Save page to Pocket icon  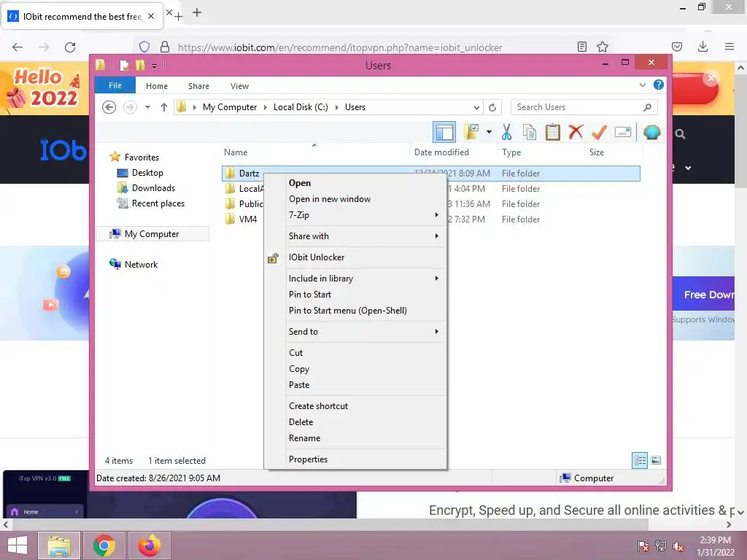tap(677, 47)
